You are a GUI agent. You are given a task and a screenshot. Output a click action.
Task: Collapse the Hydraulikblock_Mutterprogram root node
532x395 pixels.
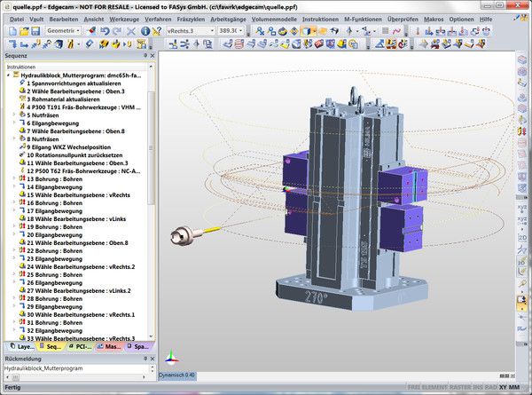point(8,75)
